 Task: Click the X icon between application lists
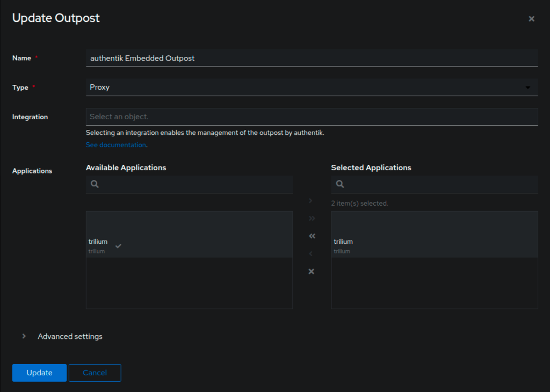[311, 271]
